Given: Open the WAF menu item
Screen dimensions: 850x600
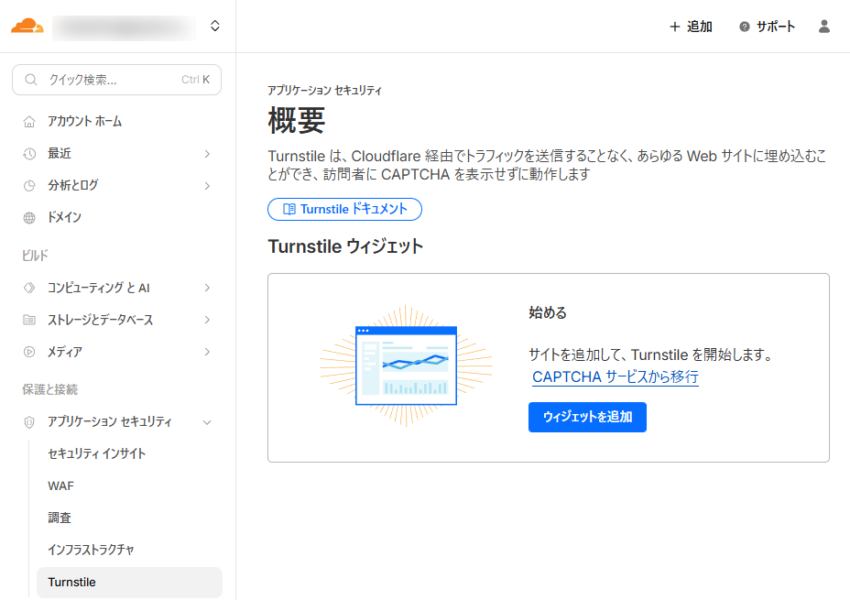Looking at the screenshot, I should (x=60, y=486).
